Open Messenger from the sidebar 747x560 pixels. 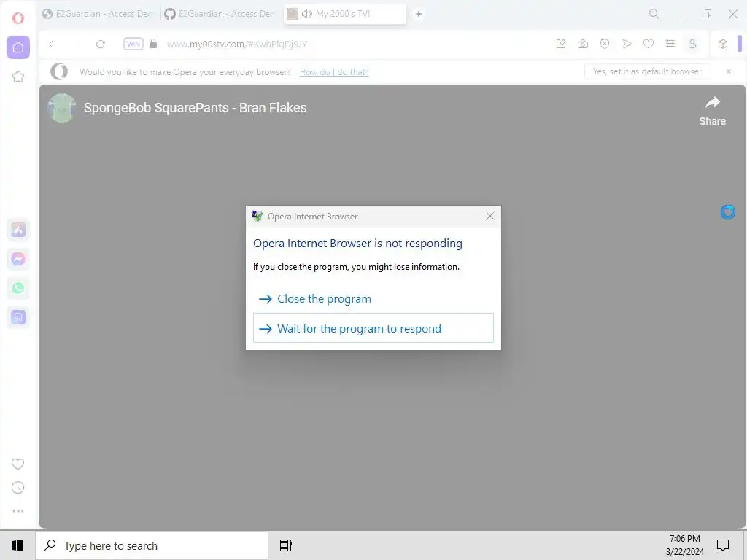point(18,259)
